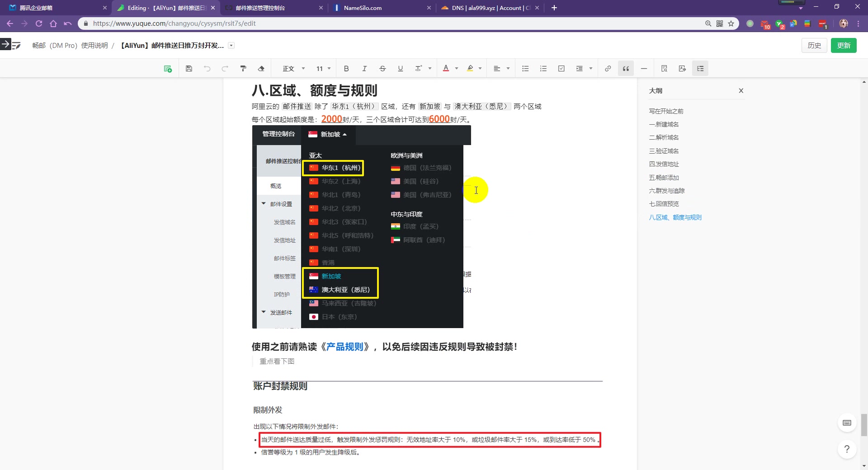Viewport: 868px width, 470px height.
Task: Apply the red font color
Action: 446,69
